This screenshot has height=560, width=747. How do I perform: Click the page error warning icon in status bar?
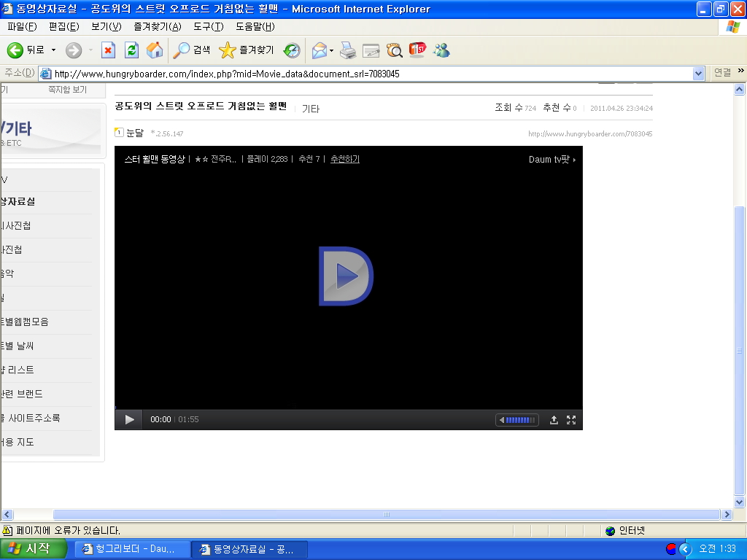coord(7,530)
